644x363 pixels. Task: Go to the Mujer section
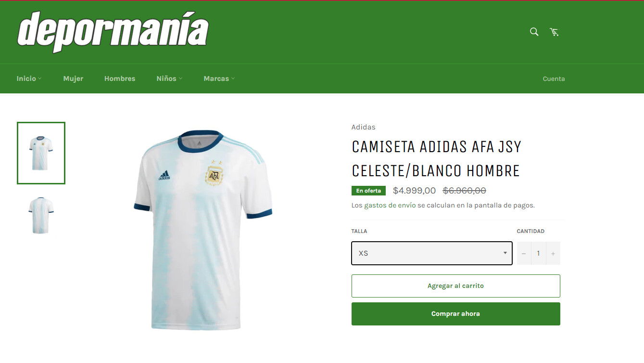[73, 78]
